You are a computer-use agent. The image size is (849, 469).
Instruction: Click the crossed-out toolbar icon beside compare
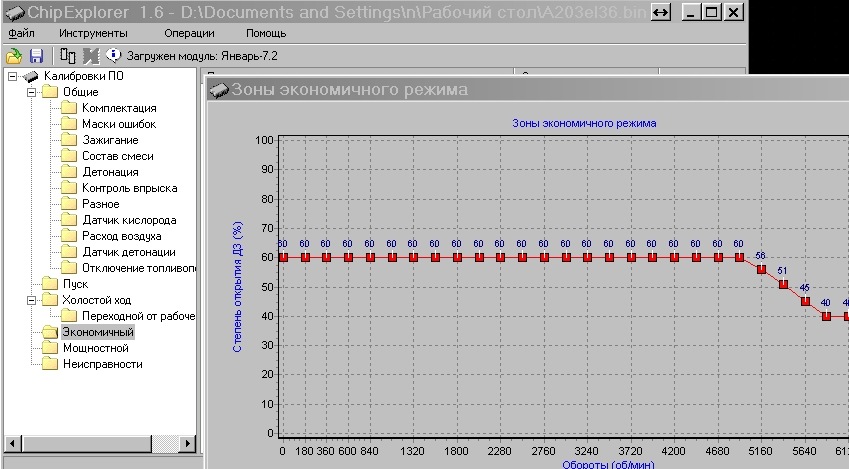pos(90,56)
